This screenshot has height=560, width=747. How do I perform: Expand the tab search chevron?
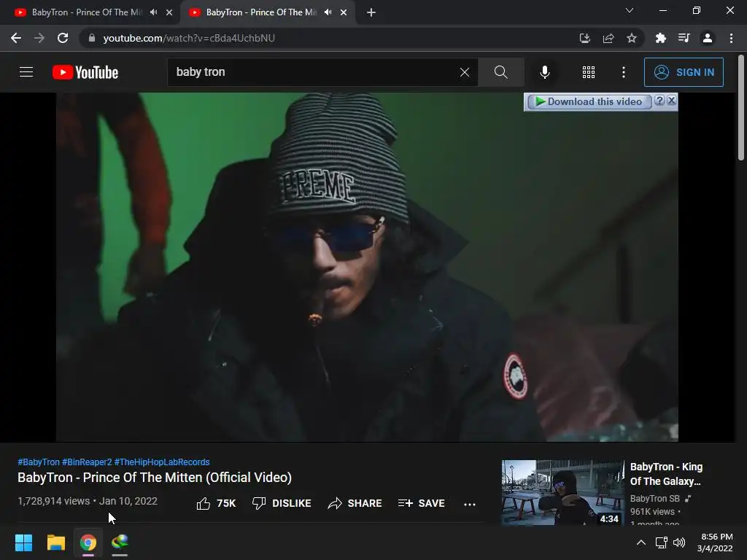pyautogui.click(x=630, y=10)
